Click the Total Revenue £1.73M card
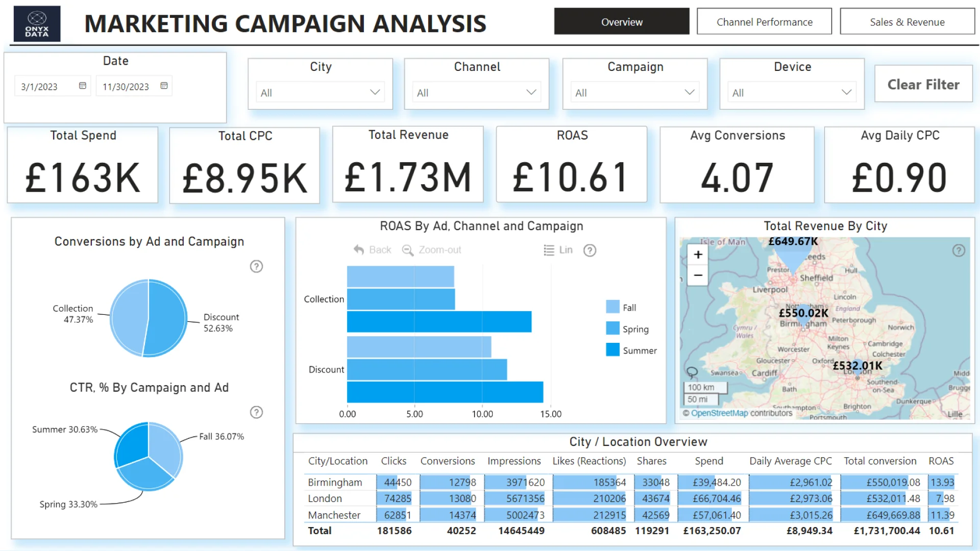This screenshot has height=551, width=980. (x=408, y=164)
